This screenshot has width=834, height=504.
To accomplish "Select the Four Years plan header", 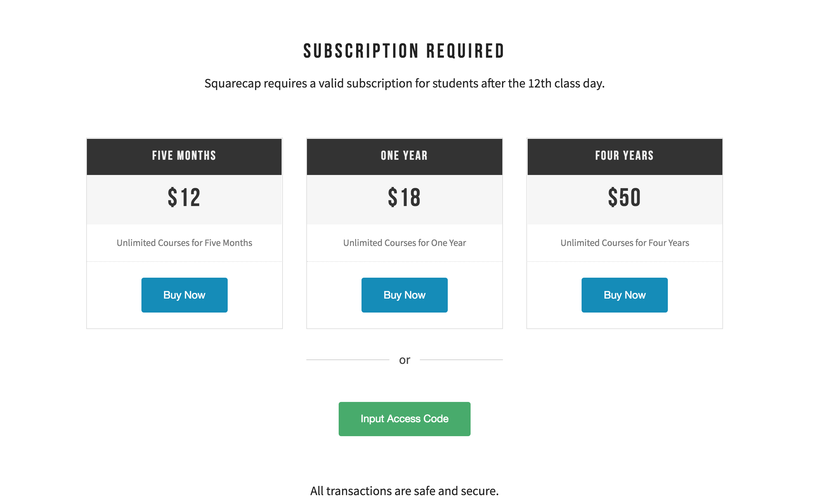I will pyautogui.click(x=624, y=156).
